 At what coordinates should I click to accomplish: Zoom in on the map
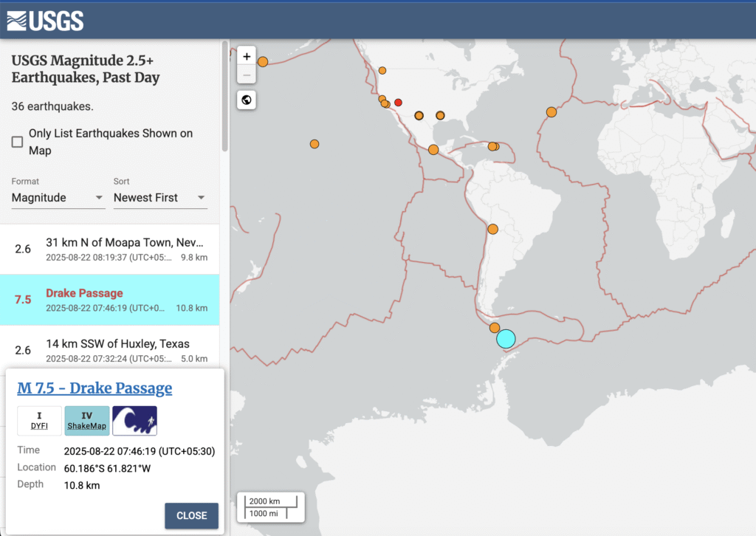click(247, 57)
